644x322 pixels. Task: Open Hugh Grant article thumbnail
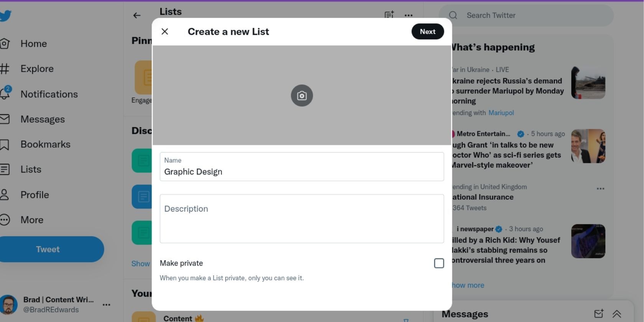pos(588,146)
